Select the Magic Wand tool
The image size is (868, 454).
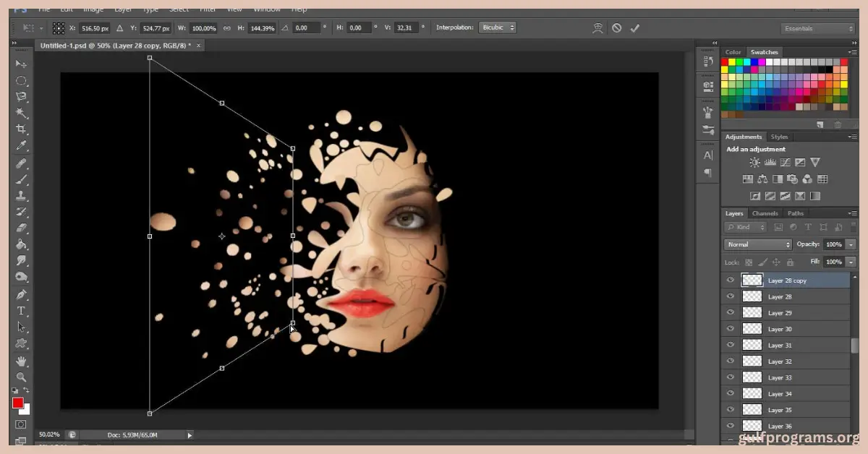click(x=22, y=113)
